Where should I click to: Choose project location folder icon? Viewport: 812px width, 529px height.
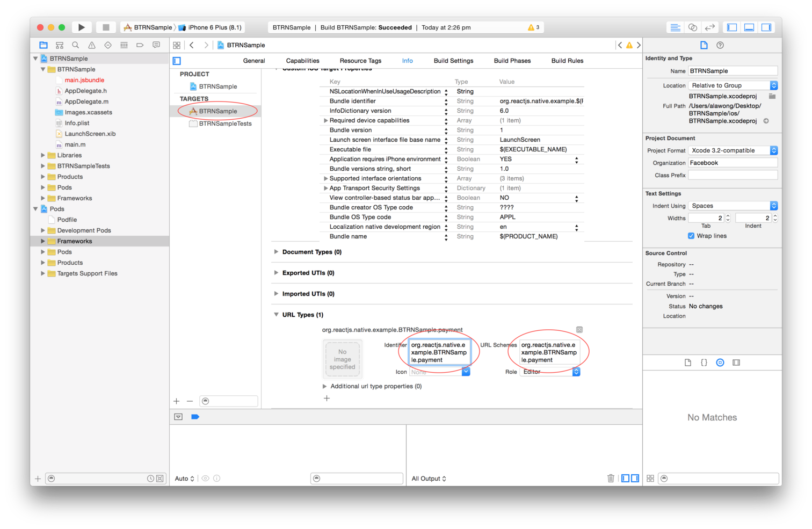772,96
